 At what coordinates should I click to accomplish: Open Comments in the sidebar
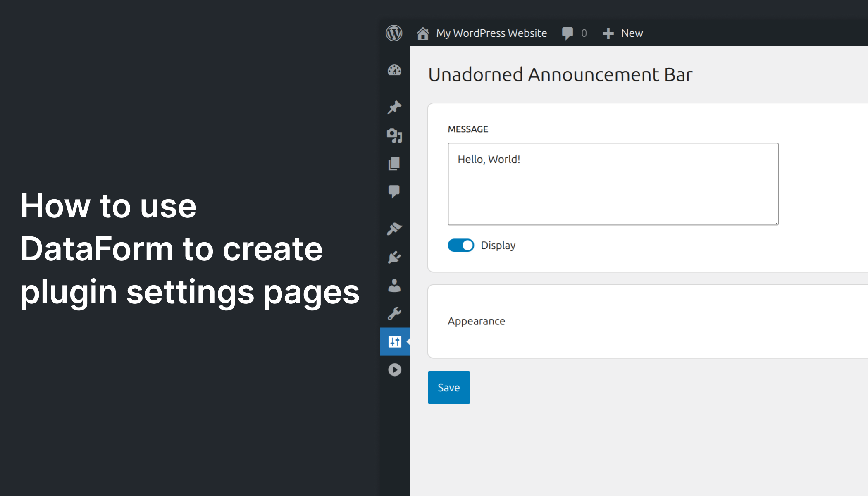tap(394, 191)
